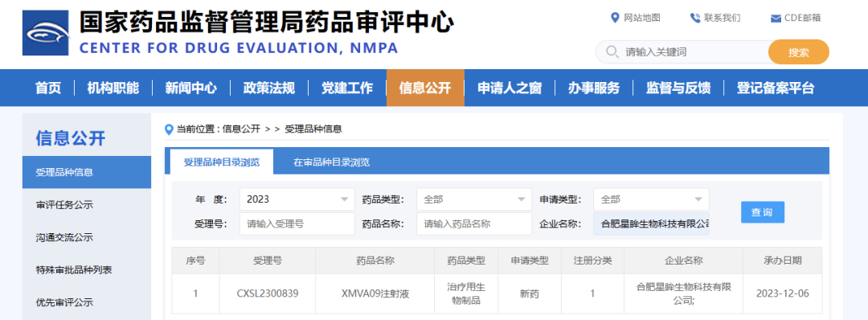Click the site map pin icon

(x=615, y=18)
